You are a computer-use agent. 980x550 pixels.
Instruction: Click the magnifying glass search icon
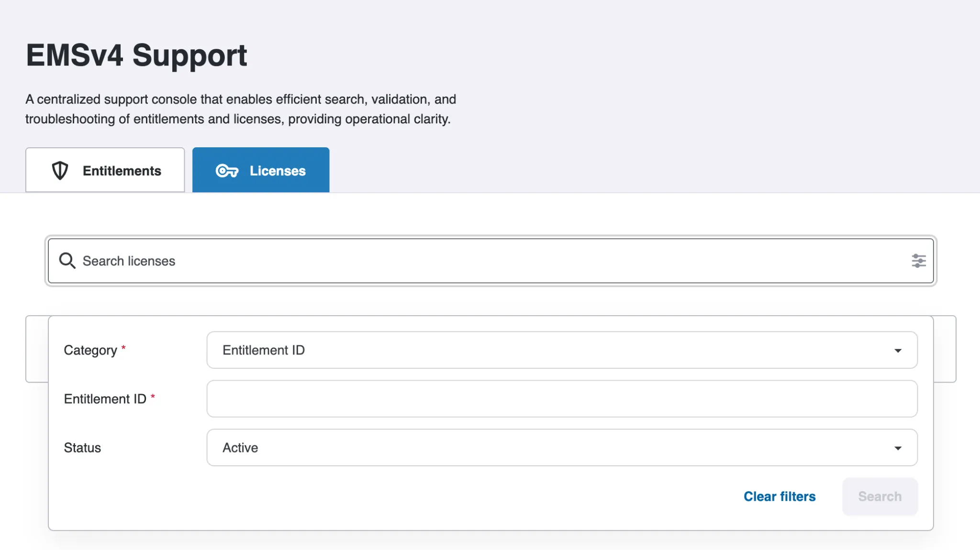tap(67, 261)
